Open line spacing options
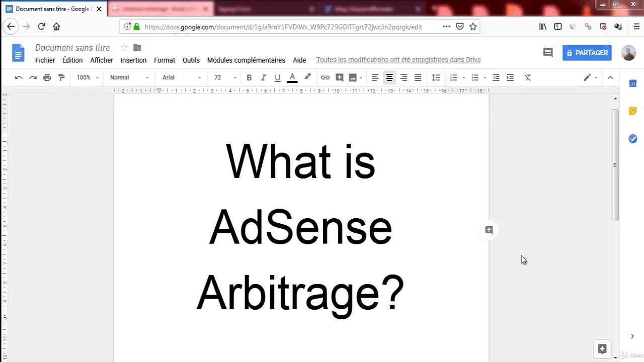Image resolution: width=644 pixels, height=362 pixels. (x=436, y=77)
